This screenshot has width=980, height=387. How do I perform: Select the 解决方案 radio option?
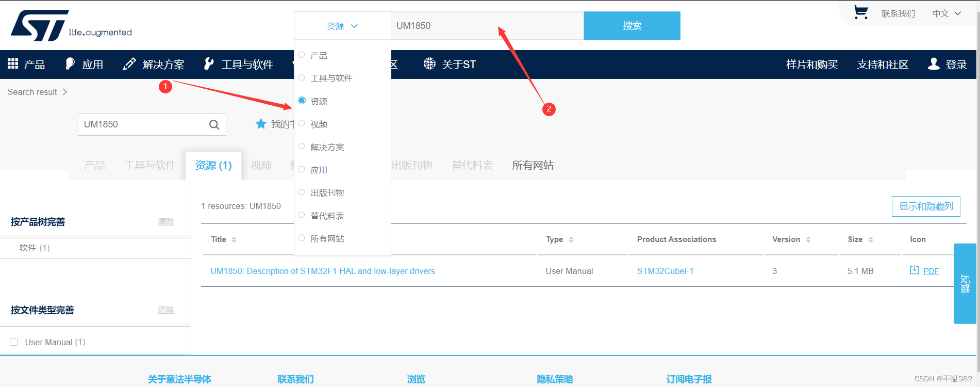[302, 146]
